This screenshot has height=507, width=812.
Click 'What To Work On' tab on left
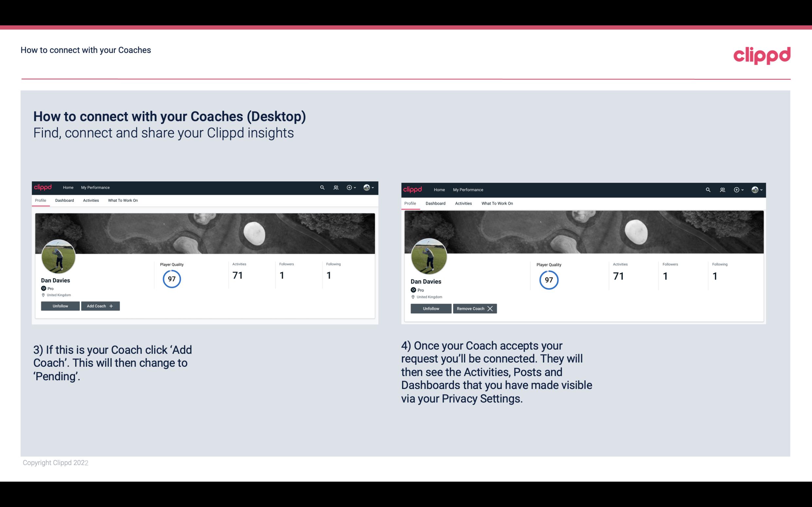122,200
